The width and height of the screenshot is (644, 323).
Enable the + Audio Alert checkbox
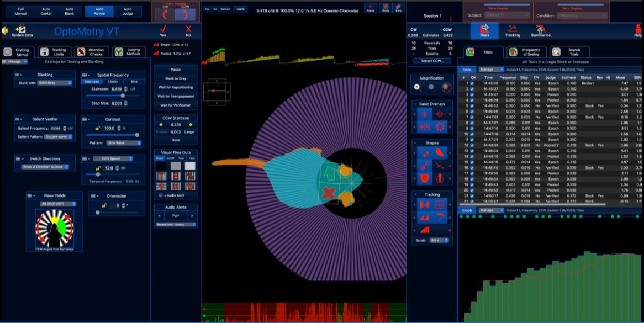[161, 195]
